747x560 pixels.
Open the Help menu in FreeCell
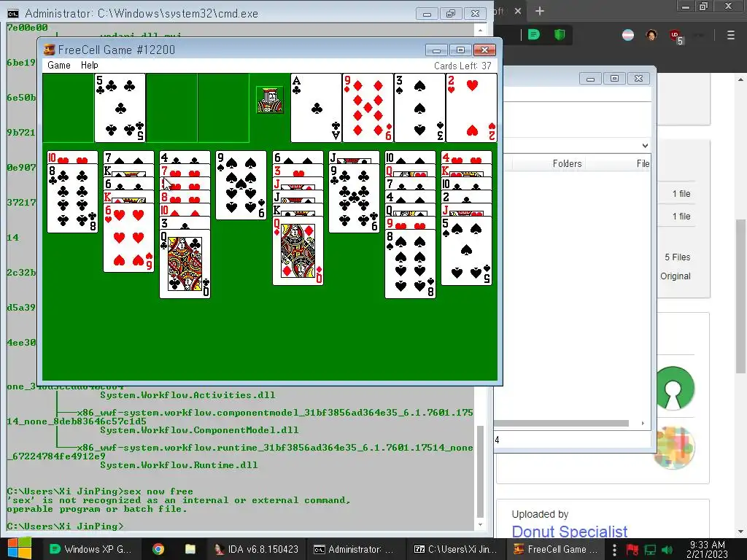coord(90,65)
